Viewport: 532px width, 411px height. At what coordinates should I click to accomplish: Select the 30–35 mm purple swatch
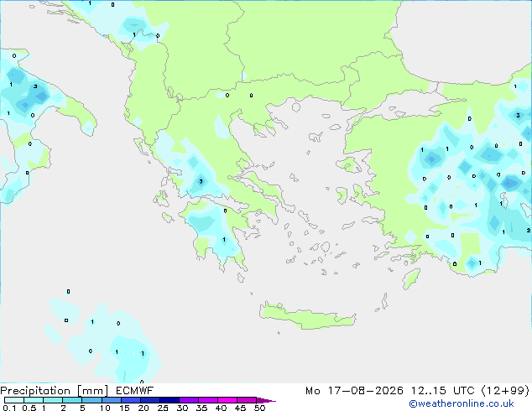pyautogui.click(x=189, y=400)
